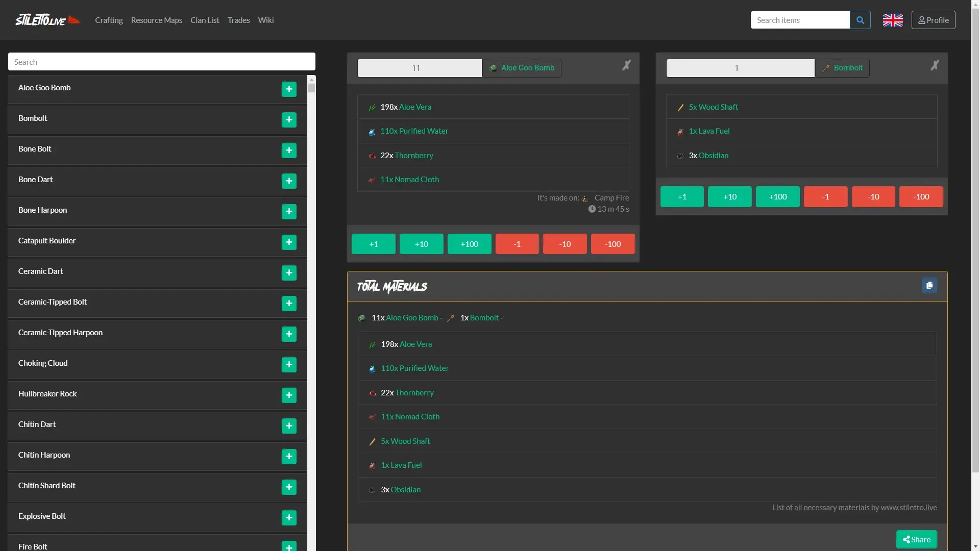Share the materials list
This screenshot has width=980, height=551.
(916, 539)
